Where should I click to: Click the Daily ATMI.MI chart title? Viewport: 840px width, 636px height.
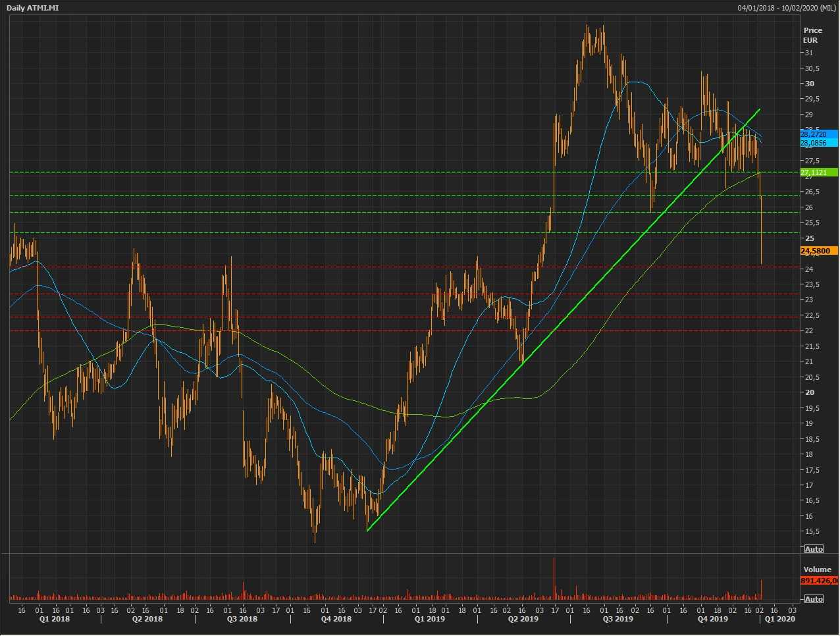click(x=34, y=7)
